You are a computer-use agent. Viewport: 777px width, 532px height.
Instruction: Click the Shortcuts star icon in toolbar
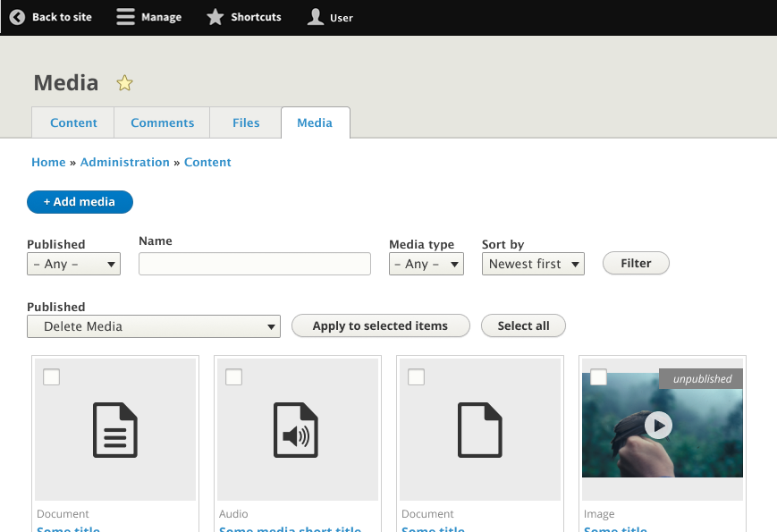click(215, 17)
